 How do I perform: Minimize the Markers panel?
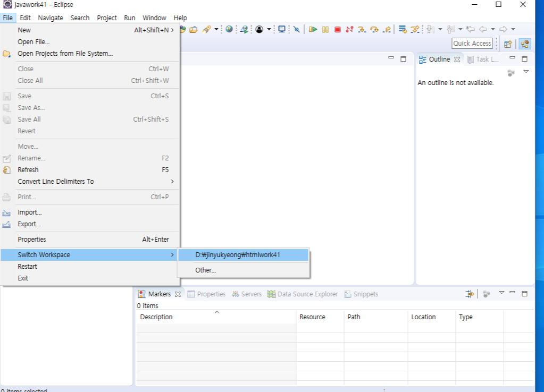[512, 293]
